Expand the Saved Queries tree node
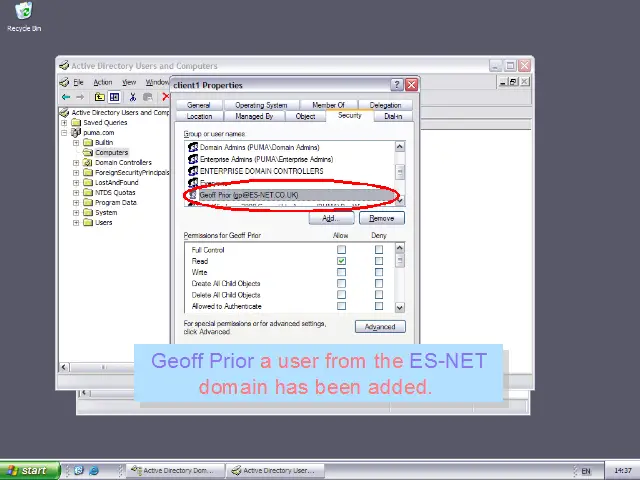Viewport: 640px width, 480px height. 64,122
